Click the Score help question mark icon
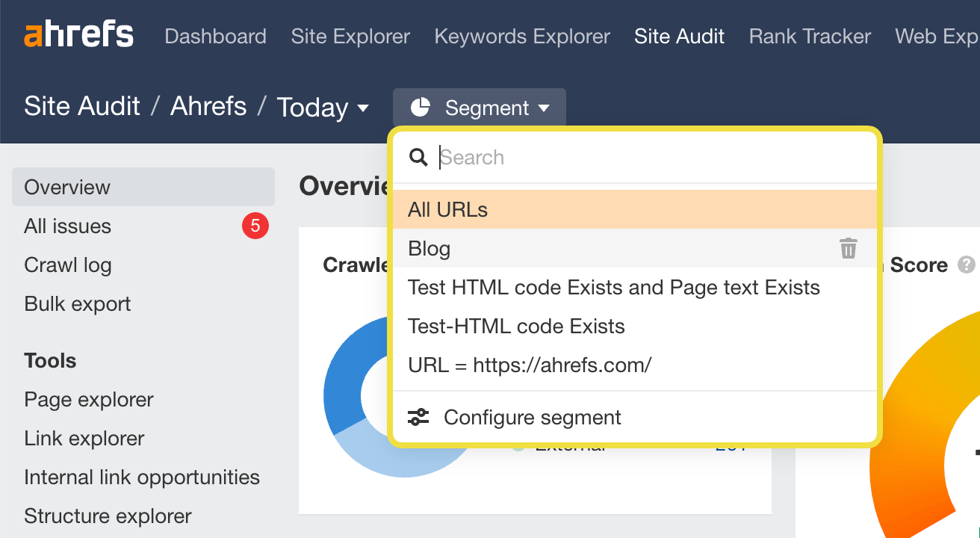This screenshot has height=538, width=980. click(x=967, y=265)
